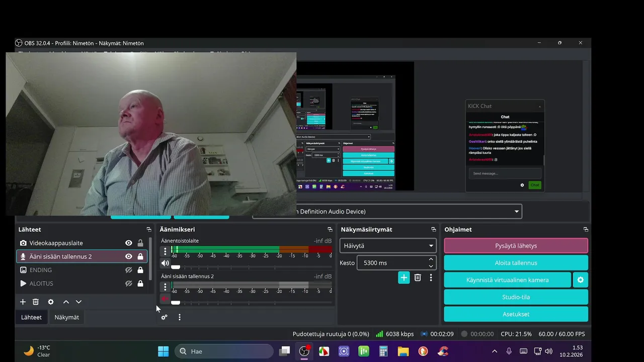Click the microphone icon in the system tray

click(509, 351)
